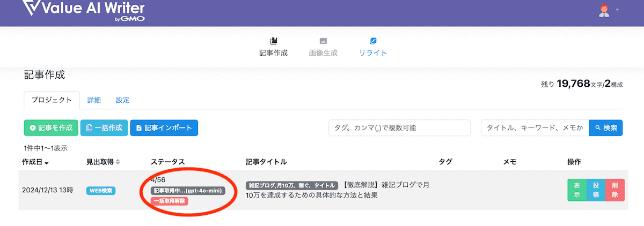Click the title and keyword search field
This screenshot has height=226, width=644.
coord(535,128)
